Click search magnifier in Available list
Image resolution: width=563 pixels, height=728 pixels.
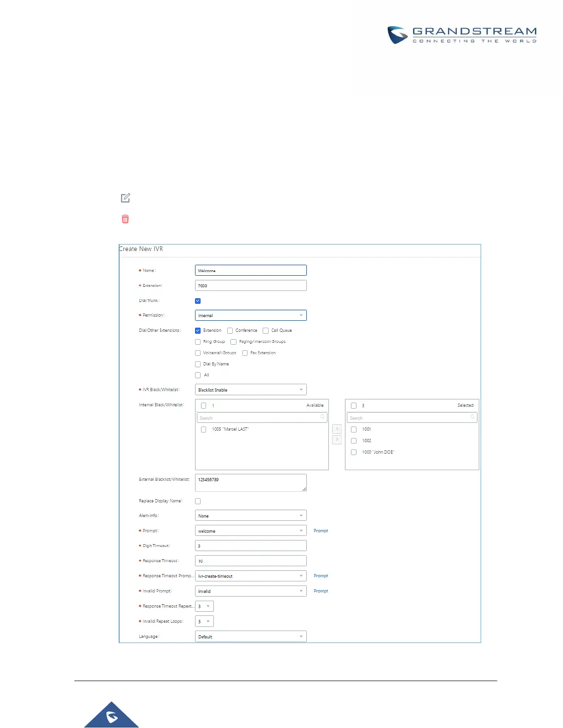coord(322,417)
